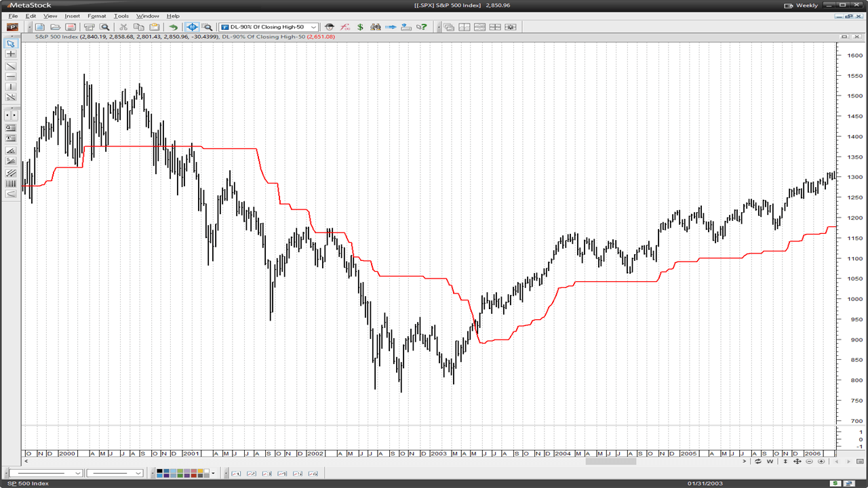Click the green Undo arrow icon
Image resolution: width=868 pixels, height=488 pixels.
(x=173, y=27)
